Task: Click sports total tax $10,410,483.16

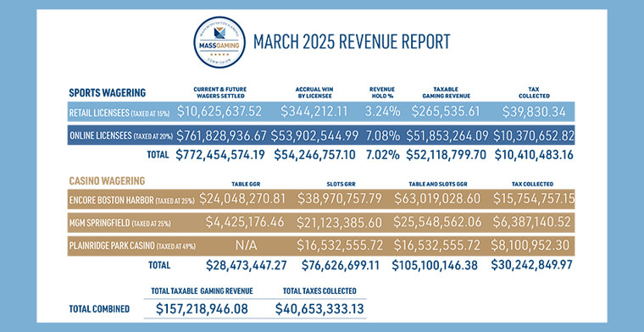Action: 534,154
